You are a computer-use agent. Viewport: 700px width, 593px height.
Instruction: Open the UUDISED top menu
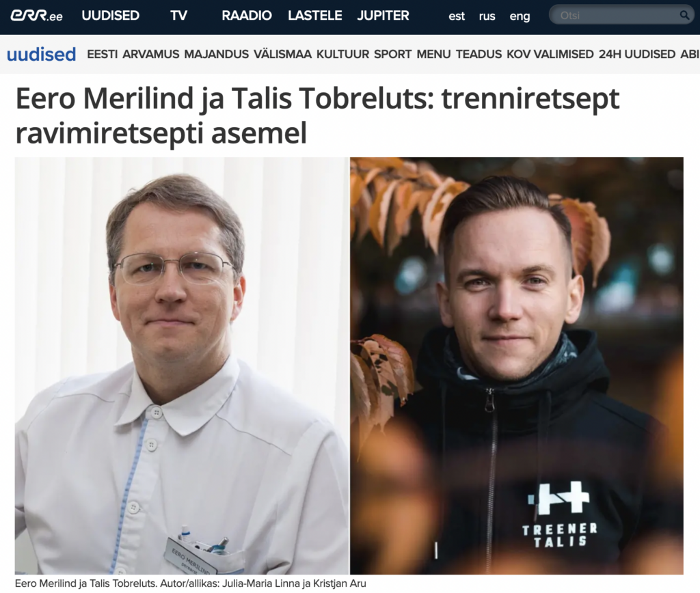(x=110, y=16)
